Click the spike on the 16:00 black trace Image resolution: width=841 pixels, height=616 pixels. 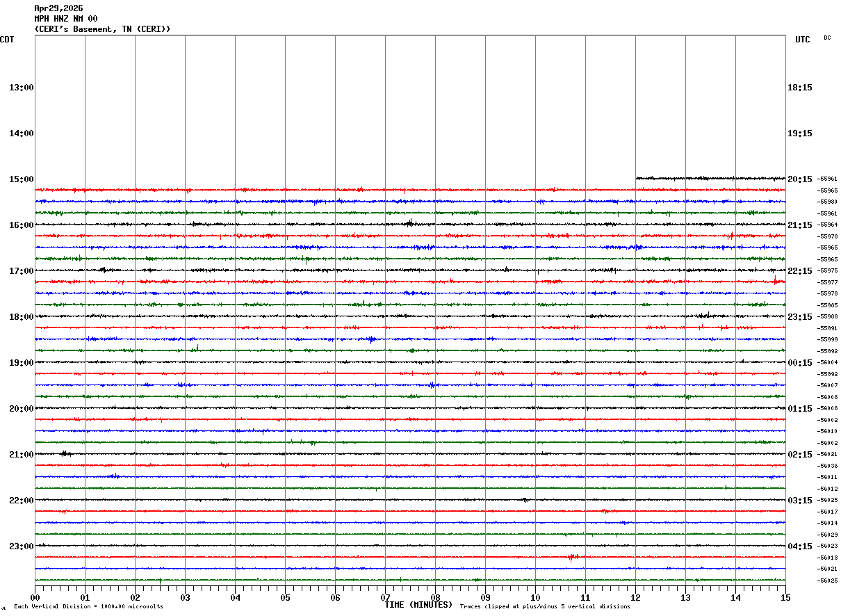point(410,223)
